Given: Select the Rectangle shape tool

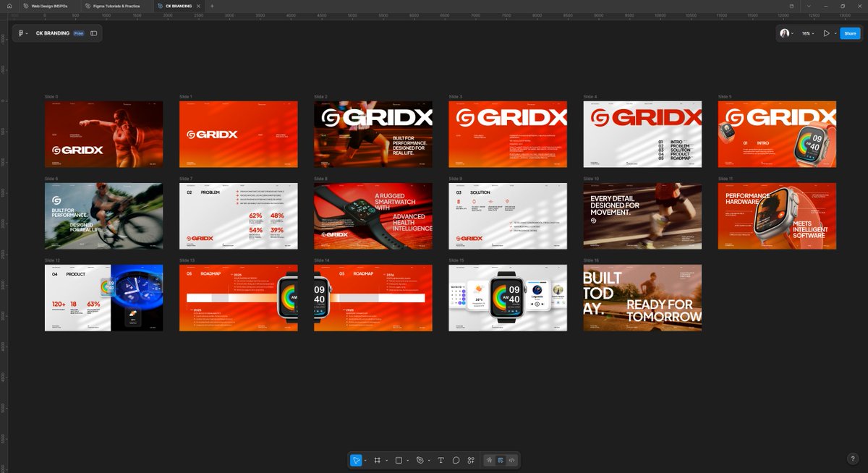Looking at the screenshot, I should (399, 460).
